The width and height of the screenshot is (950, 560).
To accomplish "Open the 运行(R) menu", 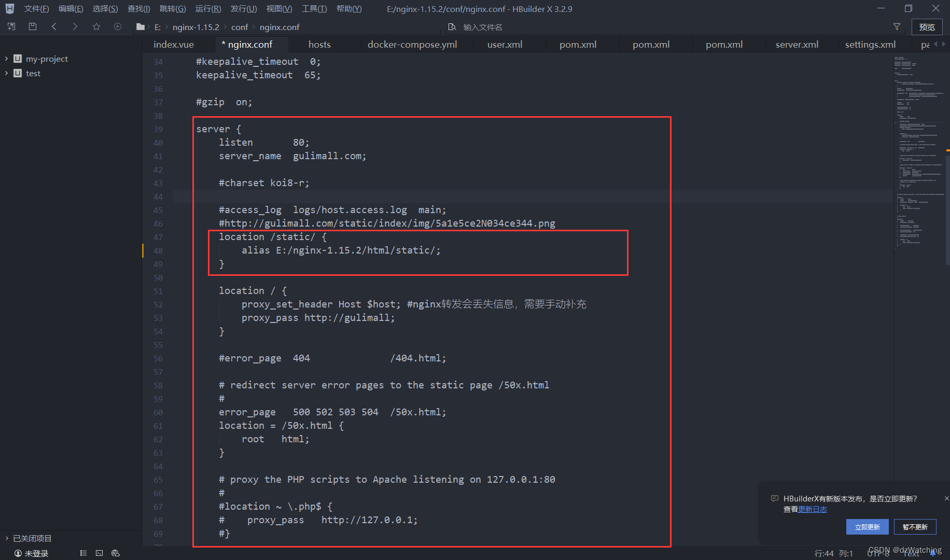I will click(208, 9).
